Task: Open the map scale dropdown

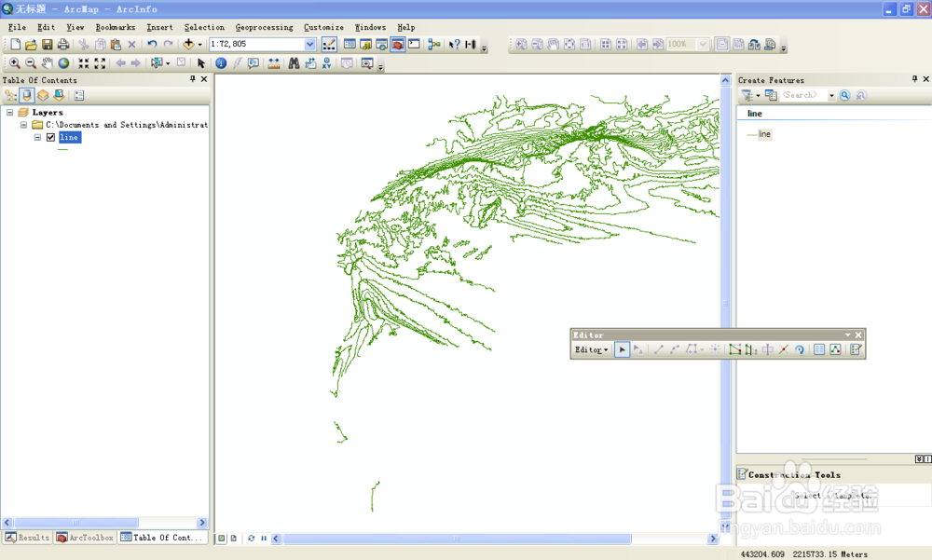Action: (x=309, y=44)
